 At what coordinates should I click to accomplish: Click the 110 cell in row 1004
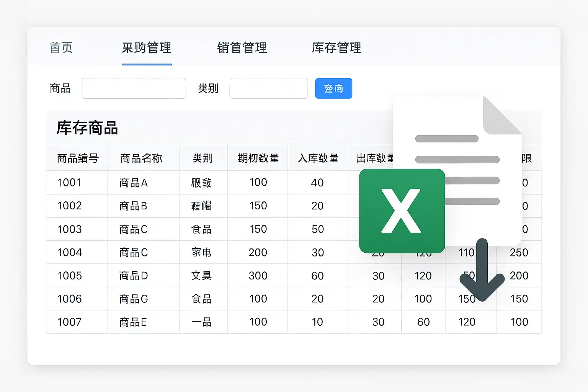click(x=467, y=252)
